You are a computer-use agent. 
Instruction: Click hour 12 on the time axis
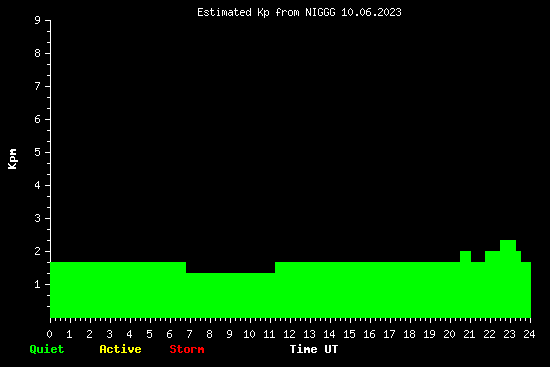tap(289, 334)
